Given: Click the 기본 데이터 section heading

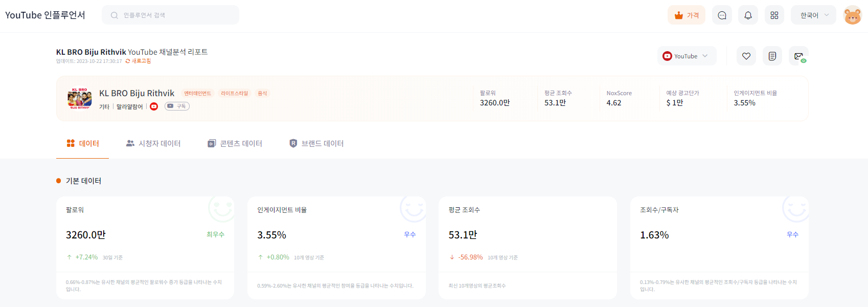Looking at the screenshot, I should click(83, 181).
